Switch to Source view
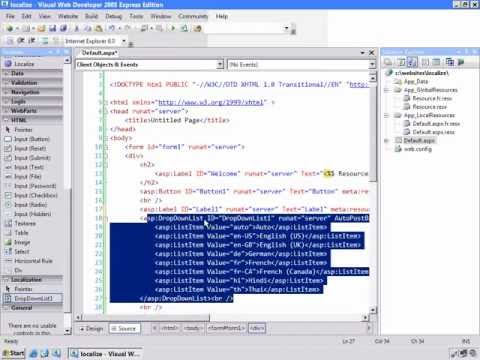Image resolution: width=480 pixels, height=360 pixels. point(124,329)
